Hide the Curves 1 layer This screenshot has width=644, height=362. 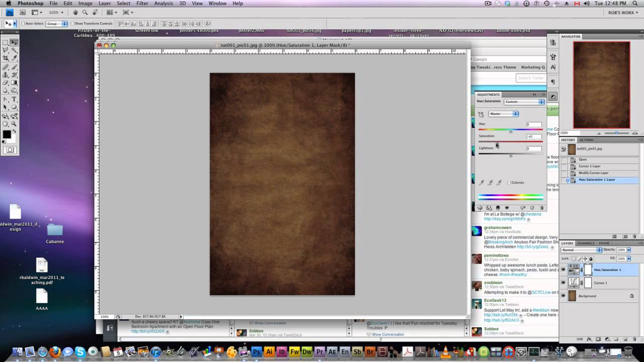[563, 283]
